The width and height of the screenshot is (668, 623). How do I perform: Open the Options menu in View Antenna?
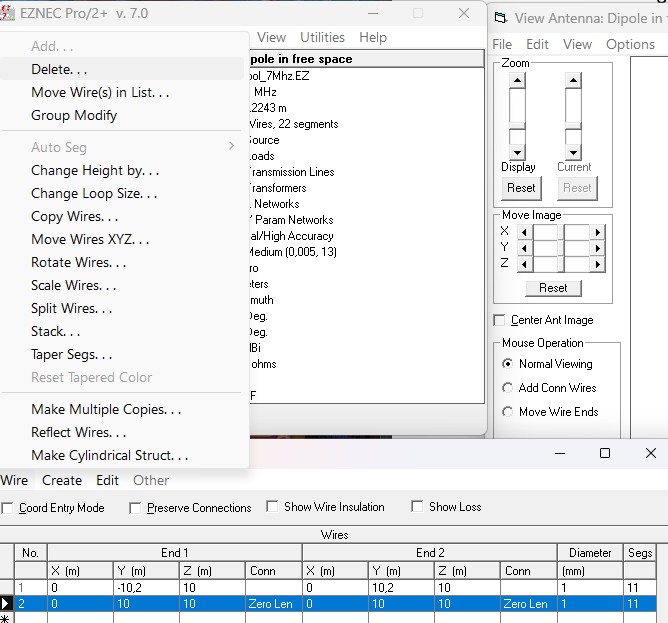pyautogui.click(x=630, y=44)
